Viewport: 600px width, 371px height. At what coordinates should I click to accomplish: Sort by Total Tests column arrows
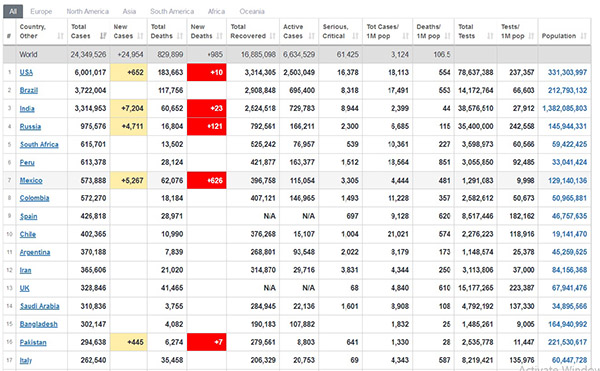tap(490, 36)
